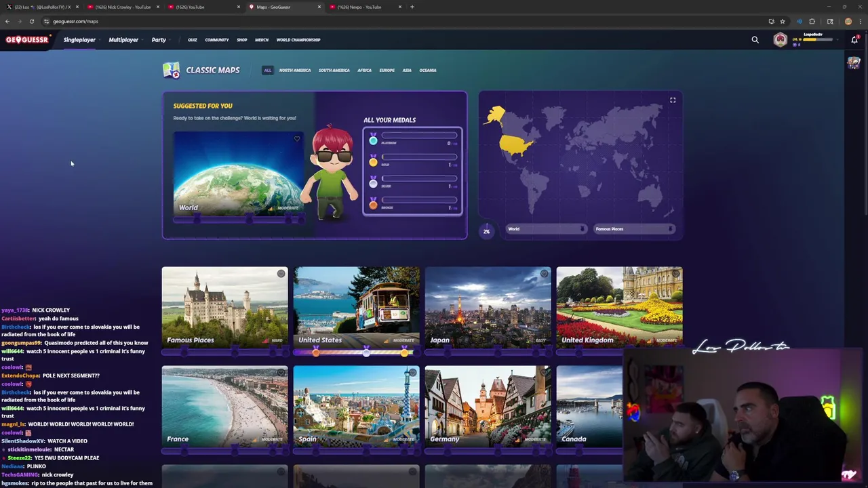
Task: Click the GeoGuessr logo
Action: [27, 39]
